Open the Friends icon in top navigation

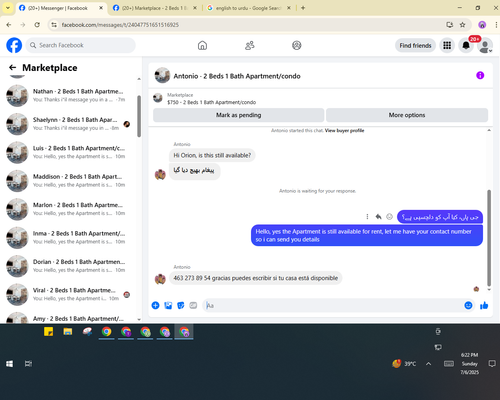tap(250, 45)
